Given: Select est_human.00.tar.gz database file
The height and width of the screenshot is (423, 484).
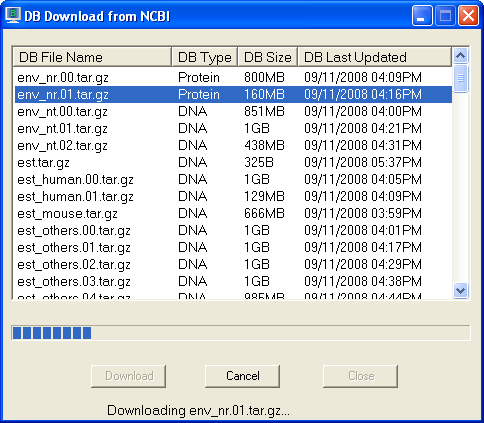Looking at the screenshot, I should (x=233, y=179).
